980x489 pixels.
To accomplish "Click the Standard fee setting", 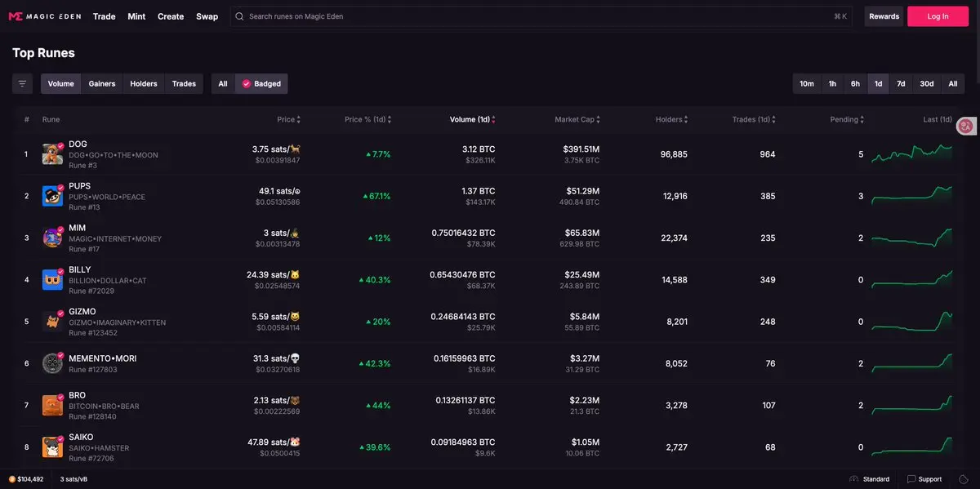I will pos(870,479).
